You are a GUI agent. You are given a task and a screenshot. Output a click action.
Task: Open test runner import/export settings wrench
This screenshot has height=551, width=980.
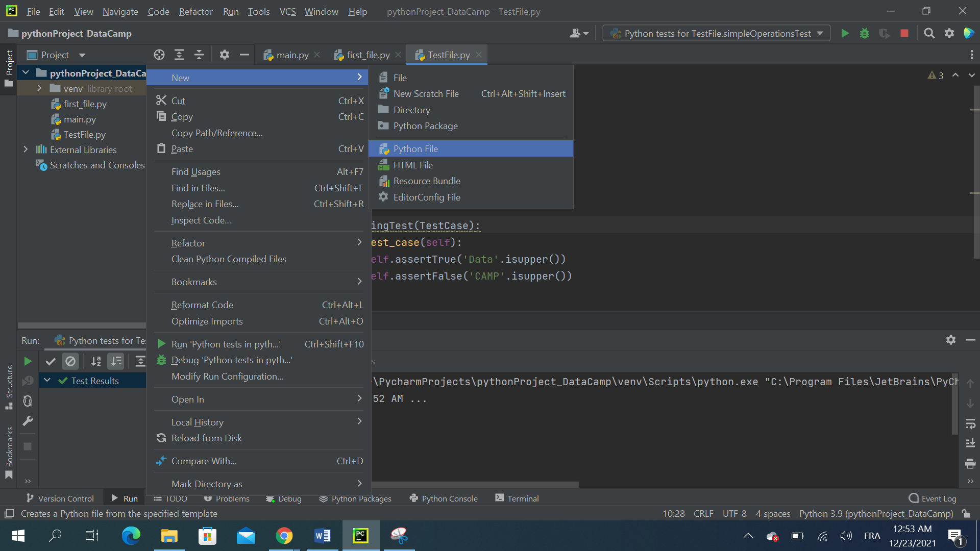(28, 421)
